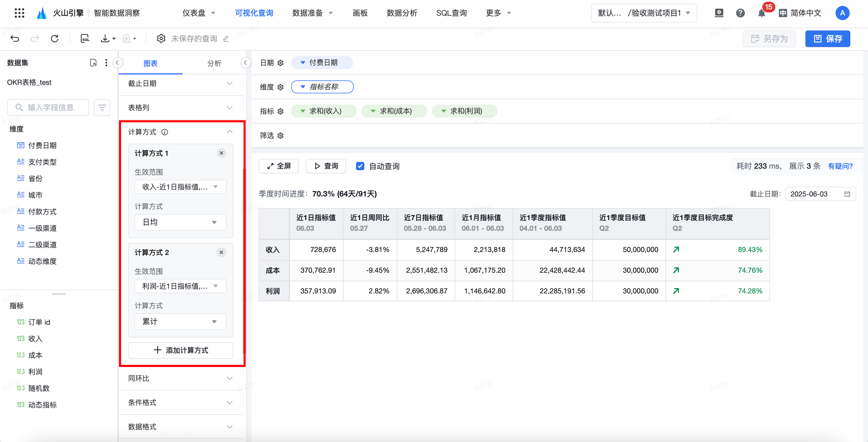
Task: Click the refresh icon in the toolbar
Action: [x=55, y=38]
